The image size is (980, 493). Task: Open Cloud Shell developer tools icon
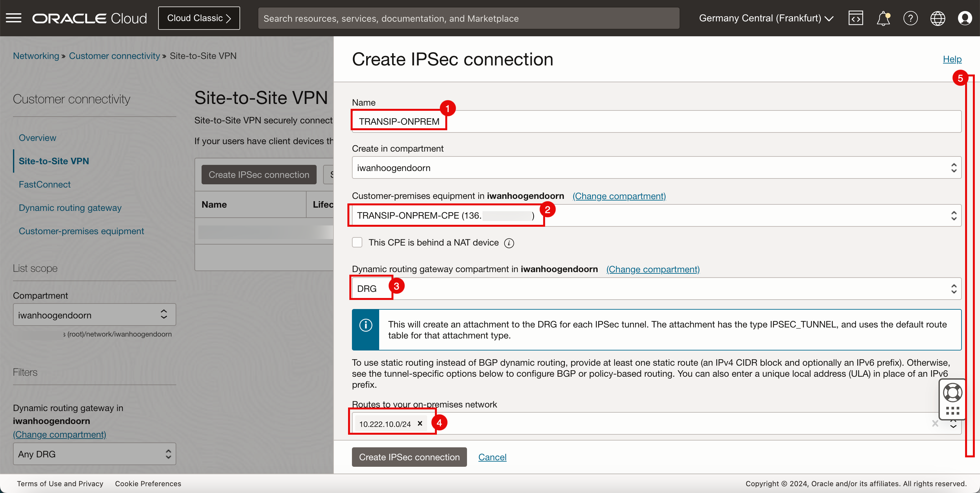coord(856,18)
